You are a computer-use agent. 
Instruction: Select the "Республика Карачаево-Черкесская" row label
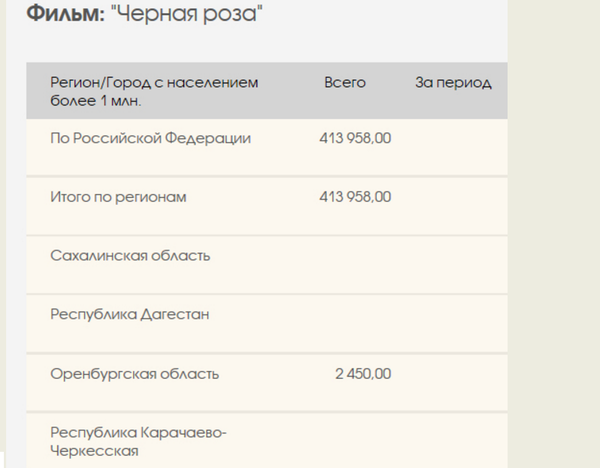[x=138, y=441]
